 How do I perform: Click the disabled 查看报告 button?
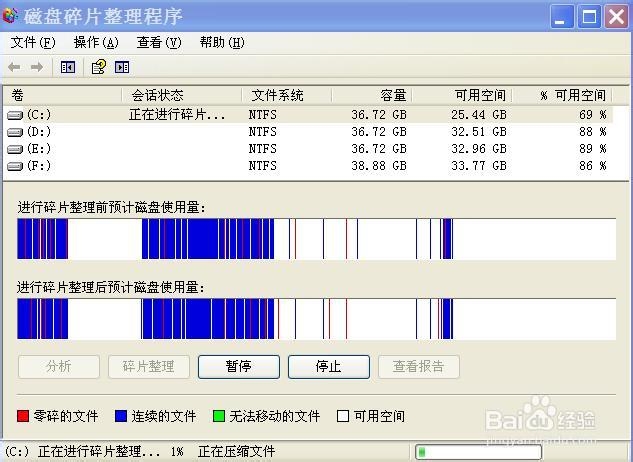[x=419, y=367]
